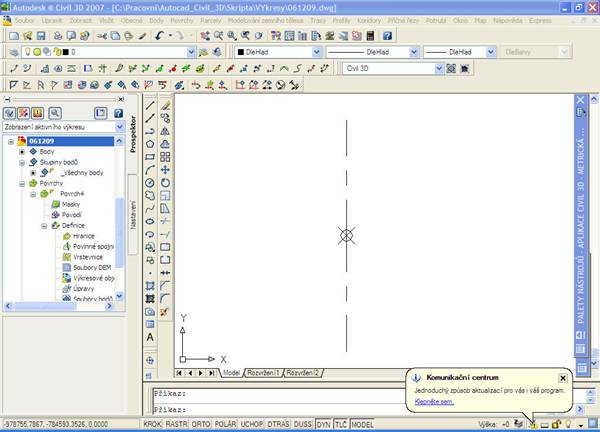
Task: Click the Cut scissors icon
Action: [102, 36]
